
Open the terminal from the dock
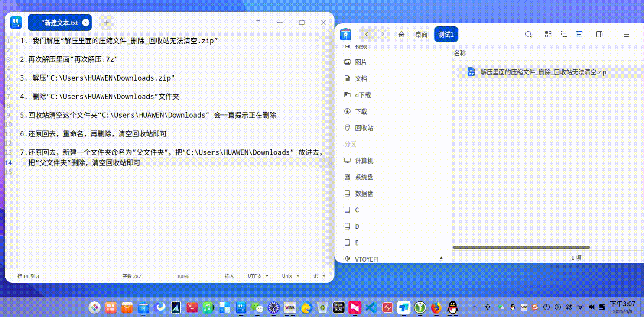(x=192, y=307)
